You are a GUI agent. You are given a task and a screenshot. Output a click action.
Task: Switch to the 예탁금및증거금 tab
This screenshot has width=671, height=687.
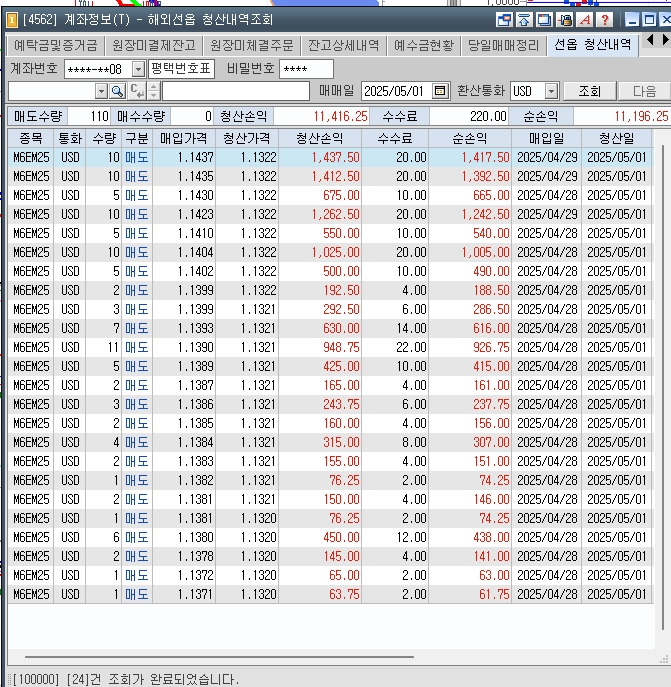tap(55, 45)
